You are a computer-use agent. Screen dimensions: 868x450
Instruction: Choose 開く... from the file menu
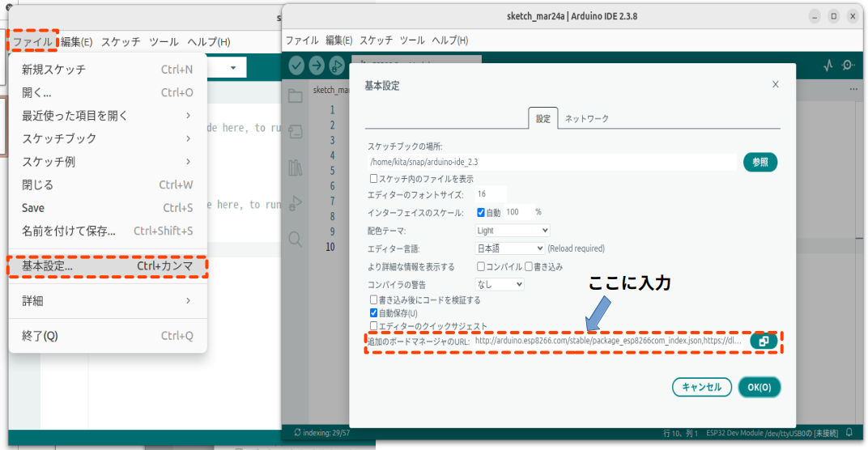[108, 92]
